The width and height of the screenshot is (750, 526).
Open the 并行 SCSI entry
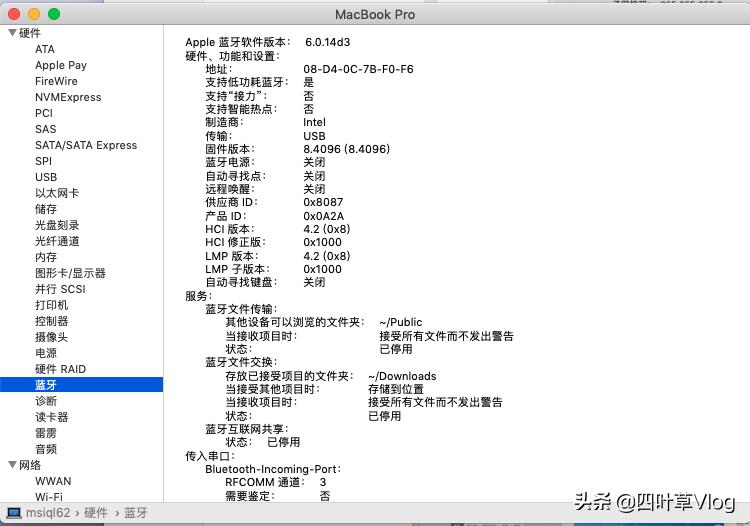(x=60, y=289)
